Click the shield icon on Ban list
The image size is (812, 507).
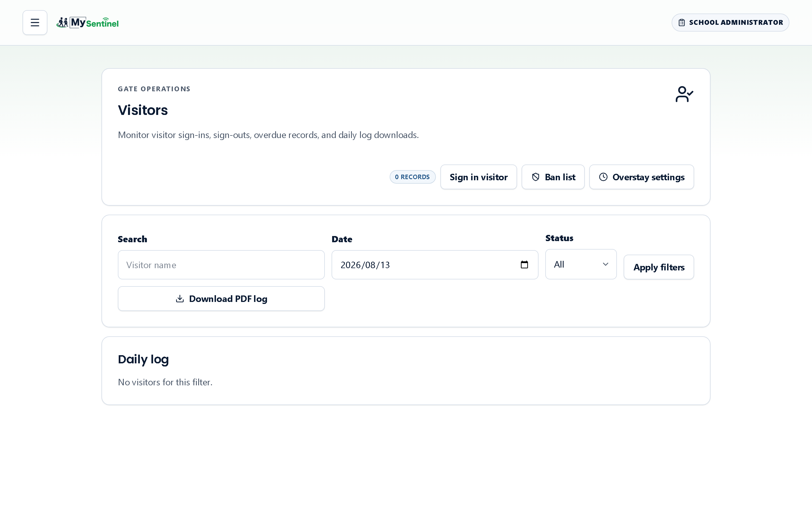point(535,177)
